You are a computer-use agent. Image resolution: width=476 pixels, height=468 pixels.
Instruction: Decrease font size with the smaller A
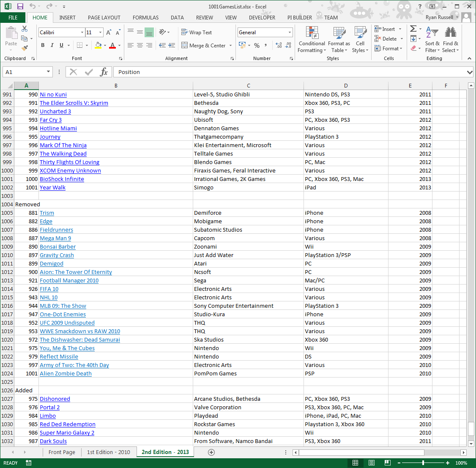coord(118,32)
